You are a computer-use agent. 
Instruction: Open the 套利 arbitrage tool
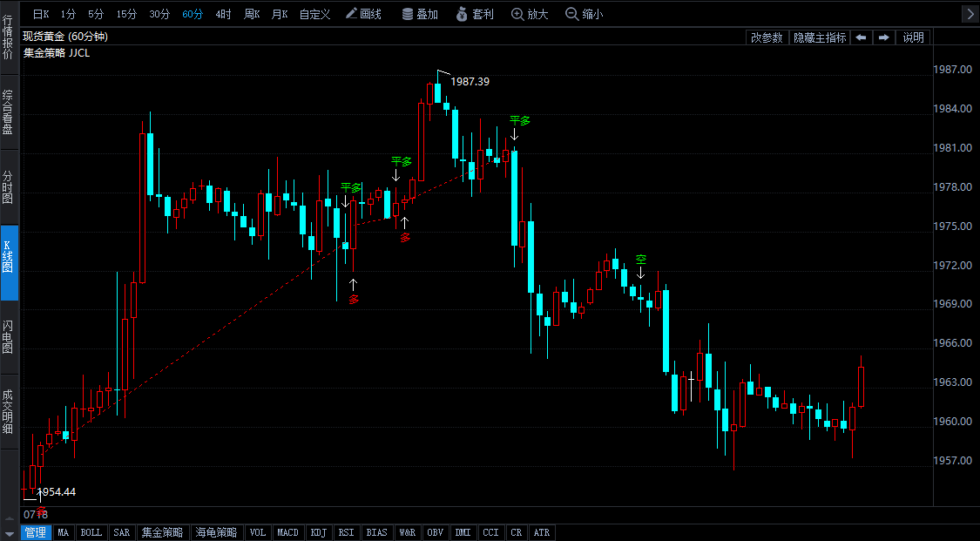475,14
